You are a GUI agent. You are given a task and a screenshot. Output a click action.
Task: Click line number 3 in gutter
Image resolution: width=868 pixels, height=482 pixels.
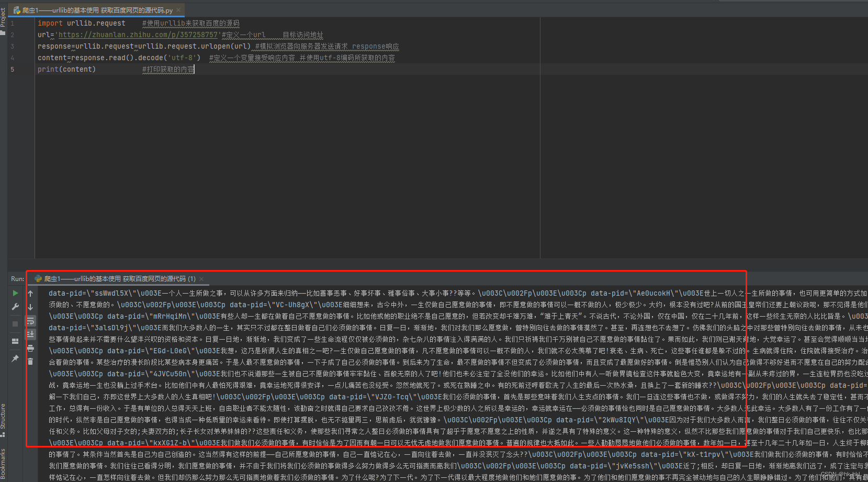13,47
